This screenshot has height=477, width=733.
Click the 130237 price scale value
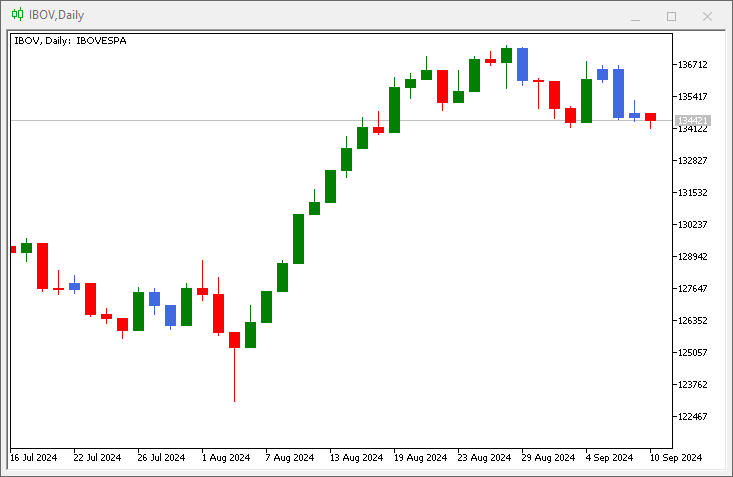click(x=693, y=224)
